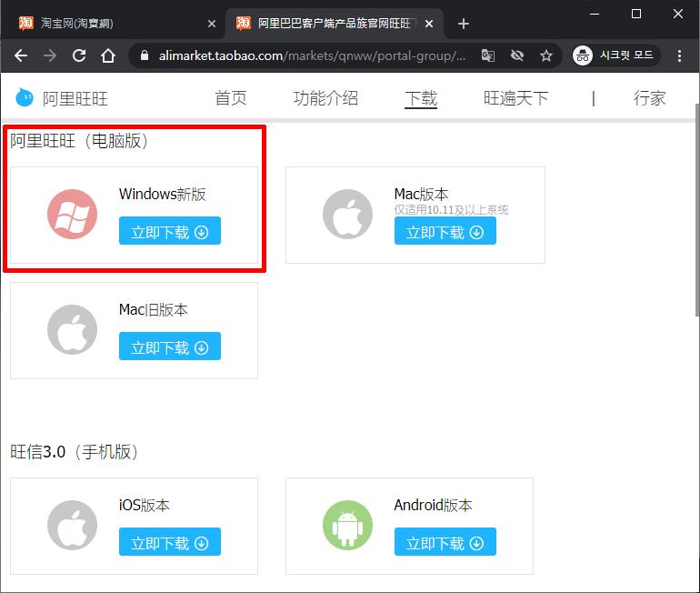Download the Windows新版 client
This screenshot has height=593, width=700.
click(170, 230)
